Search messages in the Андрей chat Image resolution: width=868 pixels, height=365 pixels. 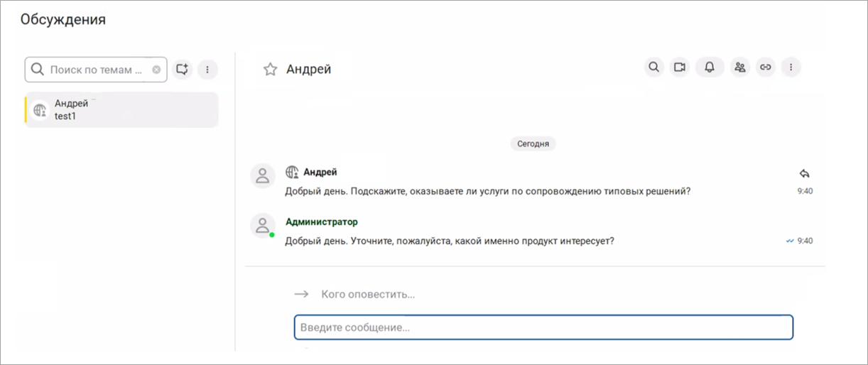[x=653, y=67]
